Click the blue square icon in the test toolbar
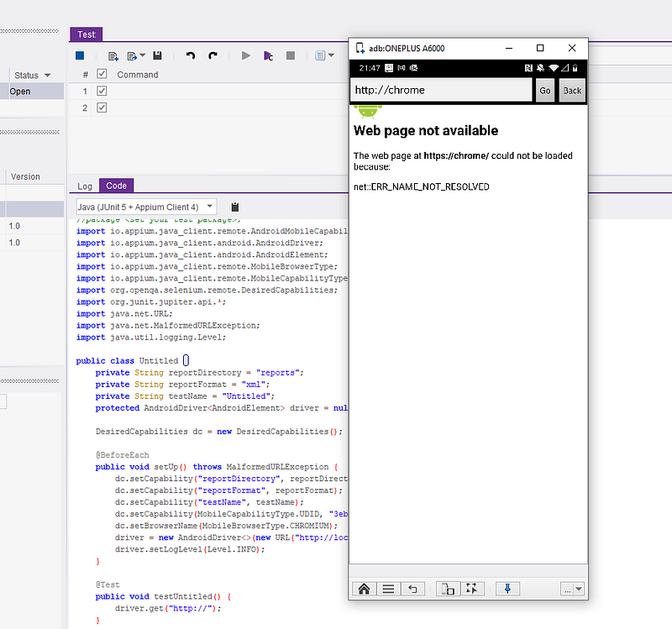The width and height of the screenshot is (672, 629). 80,55
